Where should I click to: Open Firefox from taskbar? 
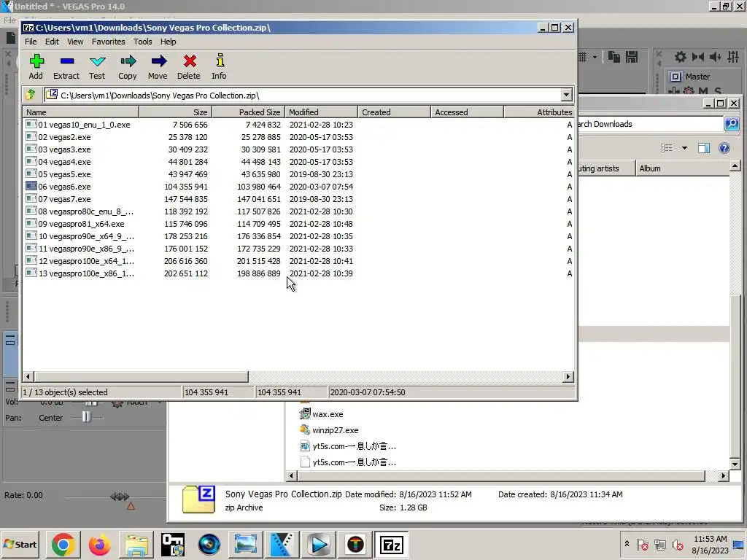[99, 544]
